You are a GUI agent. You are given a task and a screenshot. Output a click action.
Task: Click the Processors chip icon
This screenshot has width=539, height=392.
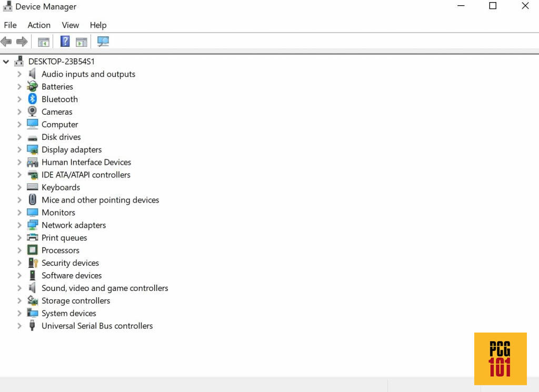[x=32, y=250]
